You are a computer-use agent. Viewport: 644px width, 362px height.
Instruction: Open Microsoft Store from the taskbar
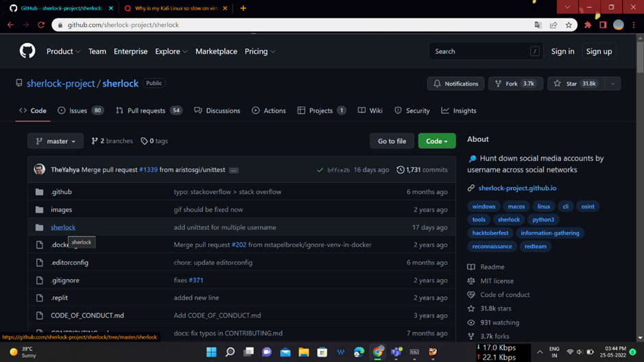click(x=322, y=352)
